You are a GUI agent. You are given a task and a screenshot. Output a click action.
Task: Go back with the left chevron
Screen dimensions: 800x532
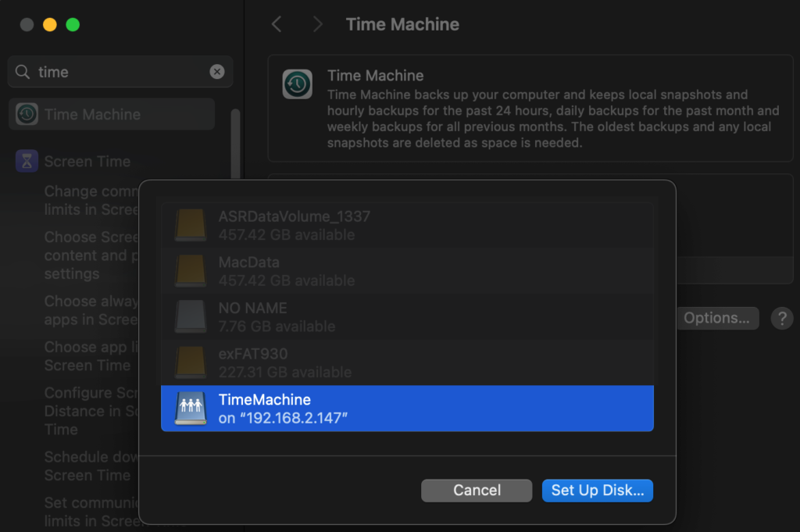click(x=277, y=24)
